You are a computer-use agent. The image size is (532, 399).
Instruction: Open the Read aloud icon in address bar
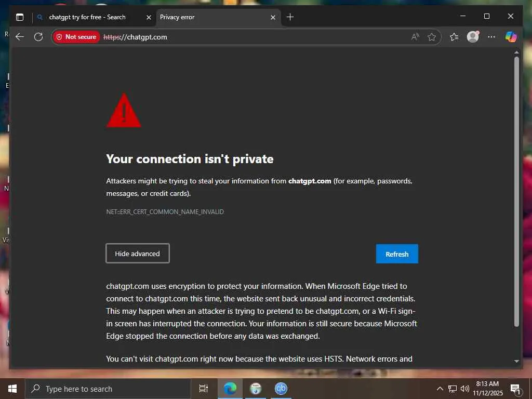(415, 37)
